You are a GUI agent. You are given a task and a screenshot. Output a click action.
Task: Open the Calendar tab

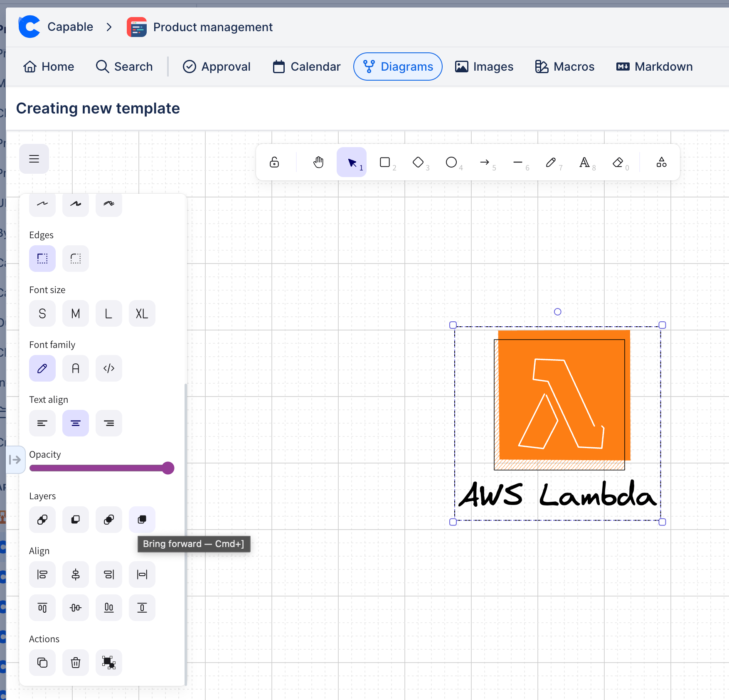[307, 67]
